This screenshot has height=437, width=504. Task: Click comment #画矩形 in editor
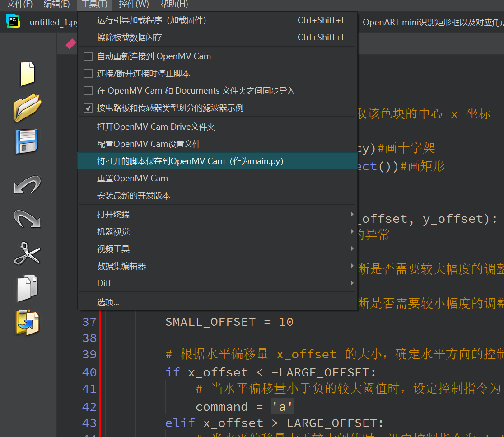[423, 166]
